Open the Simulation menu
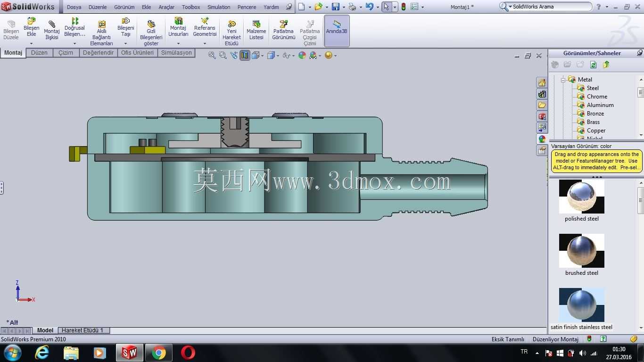644x362 pixels. pos(219,7)
